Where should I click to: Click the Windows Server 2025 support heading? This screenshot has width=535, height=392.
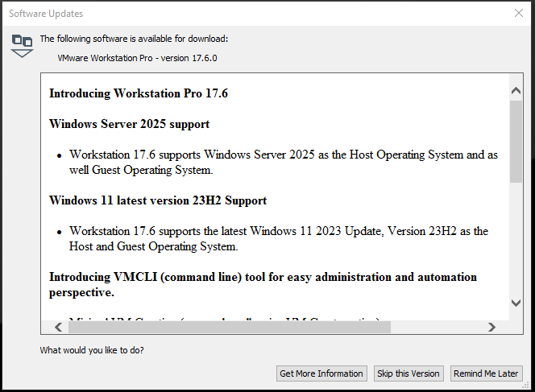pos(129,124)
